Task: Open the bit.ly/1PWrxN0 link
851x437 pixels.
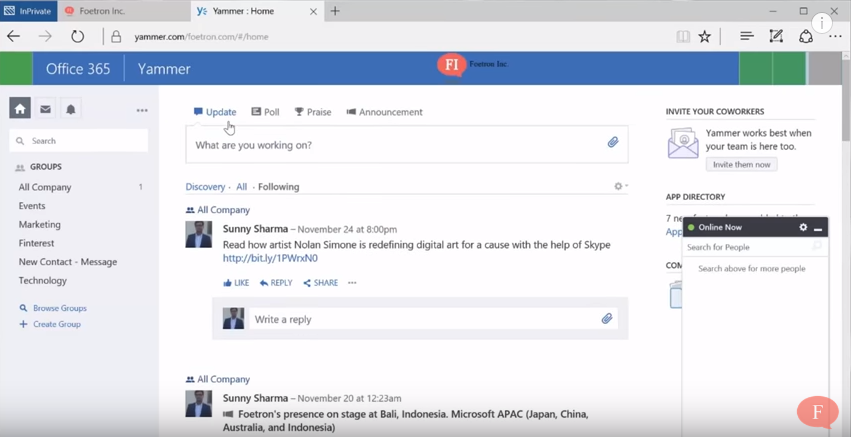Action: coord(270,258)
